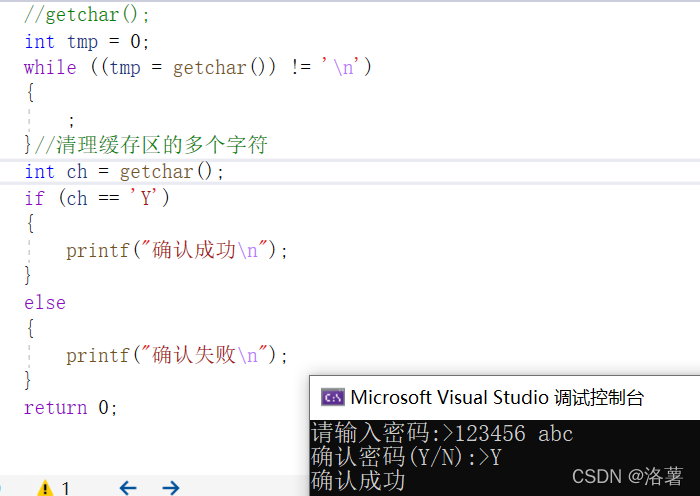Click the if (ch == 'Y') line

97,198
